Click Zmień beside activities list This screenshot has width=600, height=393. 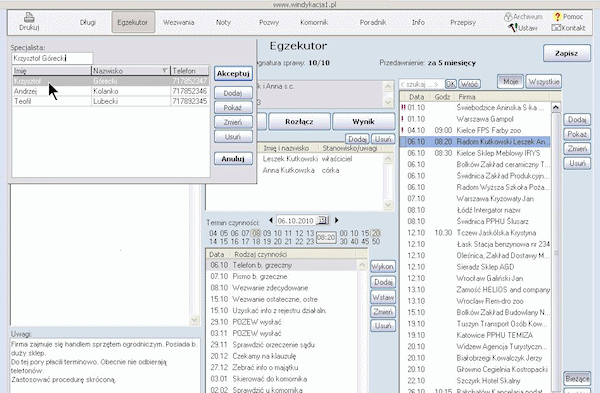383,311
